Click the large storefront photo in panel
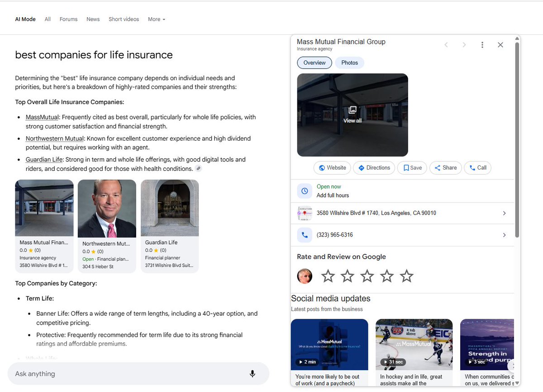Image resolution: width=543 pixels, height=392 pixels. 352,115
